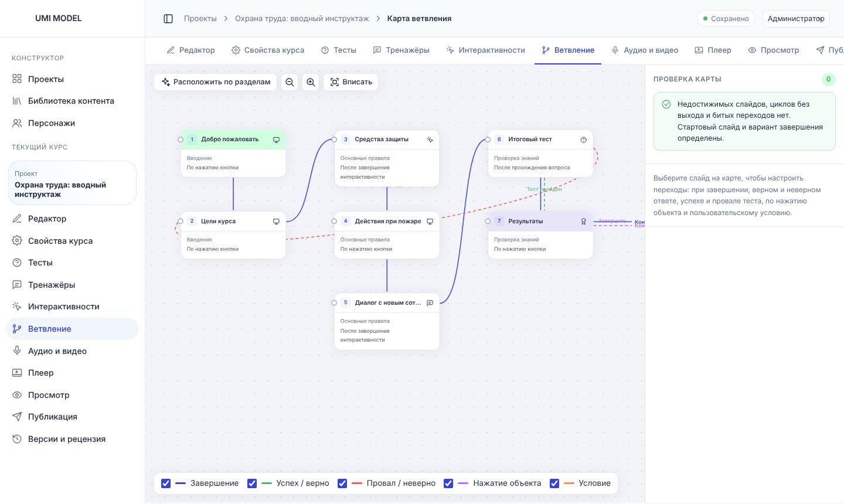Toggle the Нажатие объекта legend checkbox

[448, 483]
